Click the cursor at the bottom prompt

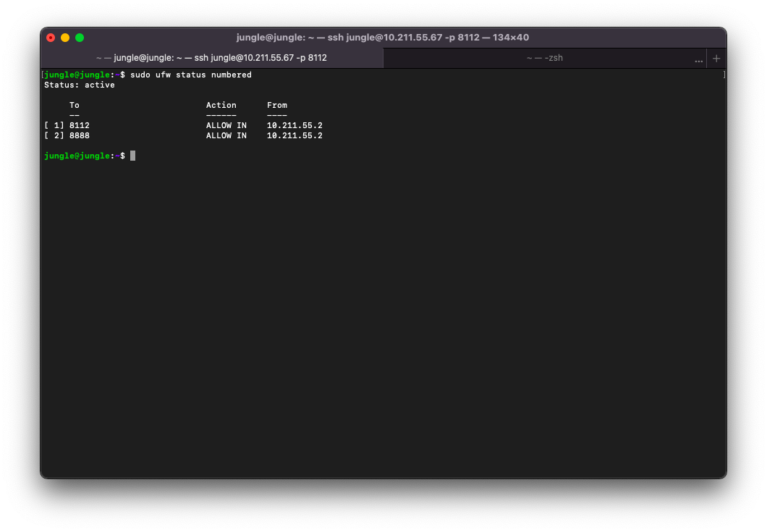(x=133, y=156)
